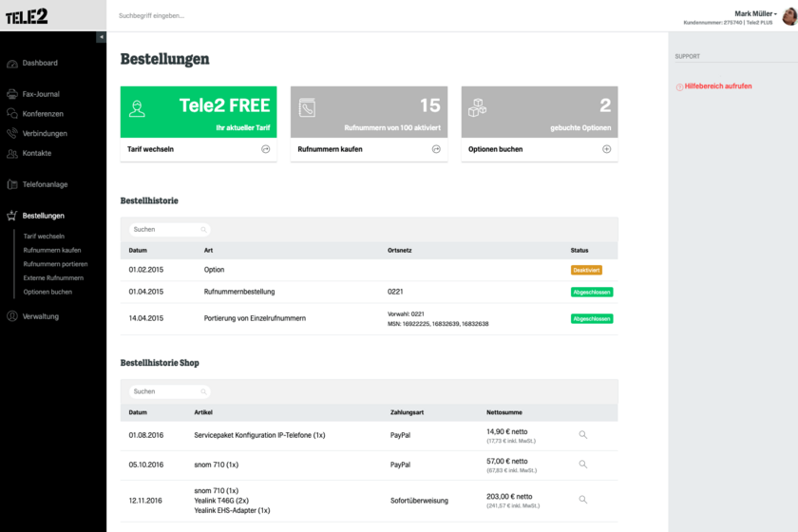The image size is (798, 532).
Task: Go to Konferenzen in the sidebar
Action: tap(43, 114)
